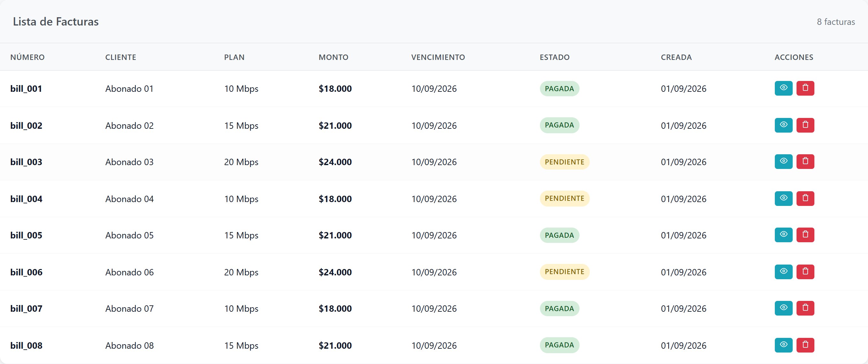Click client name Abonado 07

pyautogui.click(x=129, y=309)
